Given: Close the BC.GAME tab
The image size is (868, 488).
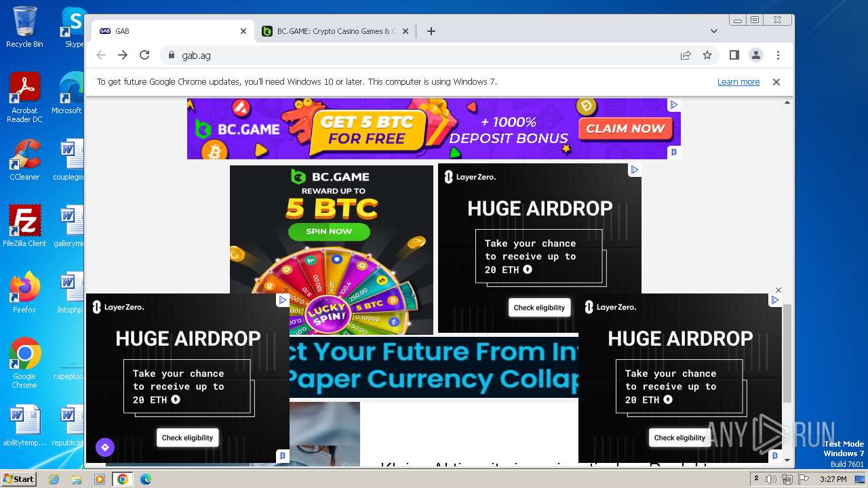Looking at the screenshot, I should pos(406,31).
